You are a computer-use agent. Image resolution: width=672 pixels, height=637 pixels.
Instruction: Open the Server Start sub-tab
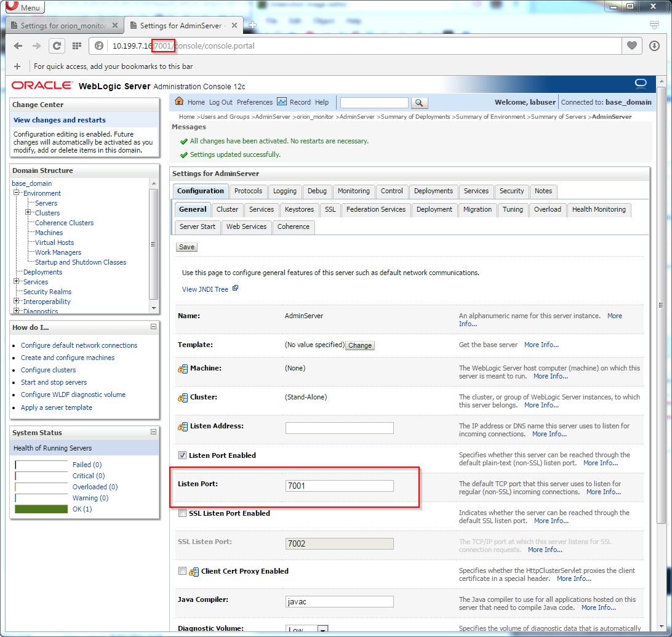[198, 226]
